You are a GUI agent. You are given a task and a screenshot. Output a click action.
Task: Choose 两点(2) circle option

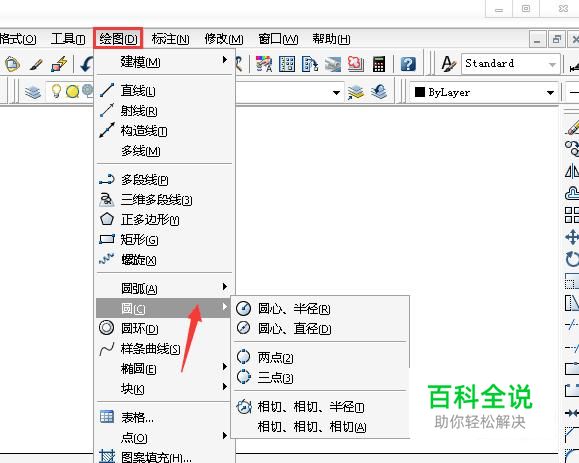(x=321, y=357)
